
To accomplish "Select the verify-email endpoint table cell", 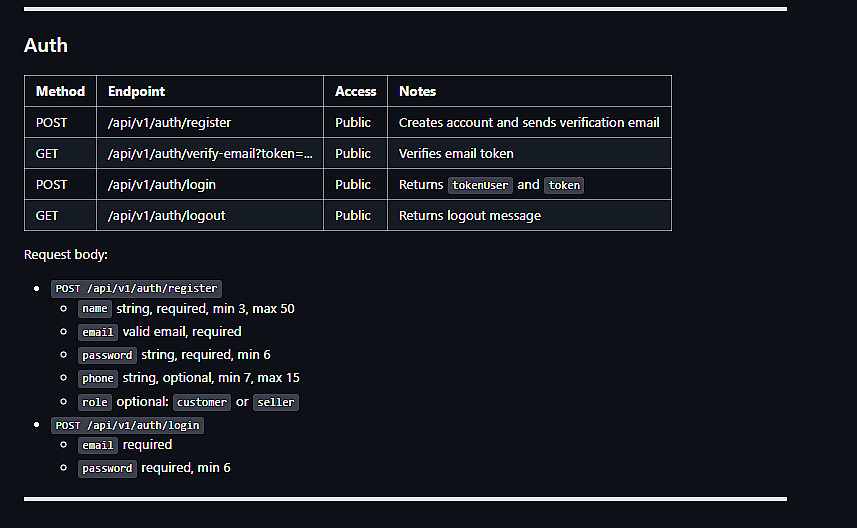I will click(210, 153).
